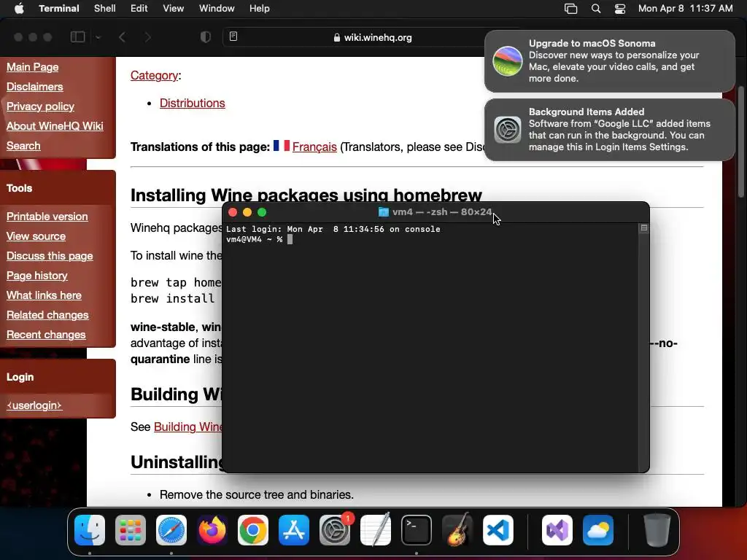Open Firefox from the Dock

coord(212,530)
